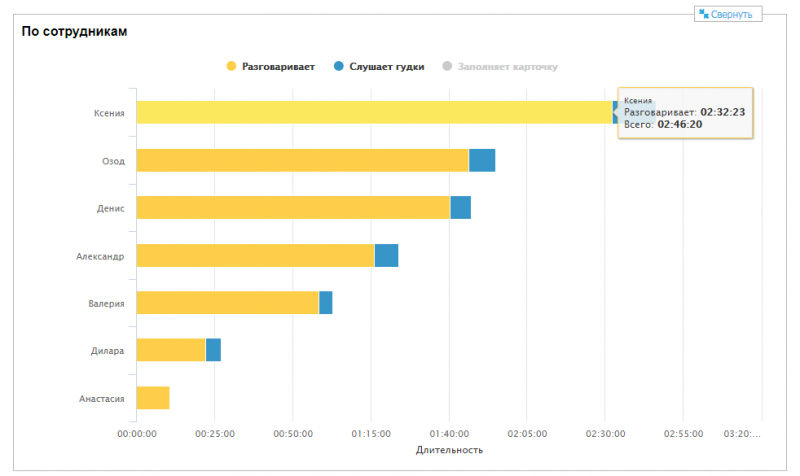Click Дилара's blue bar segment
This screenshot has width=800, height=476.
(x=213, y=350)
